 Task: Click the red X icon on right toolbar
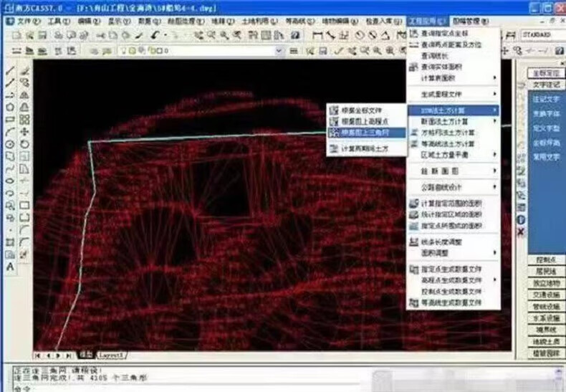pos(521,232)
